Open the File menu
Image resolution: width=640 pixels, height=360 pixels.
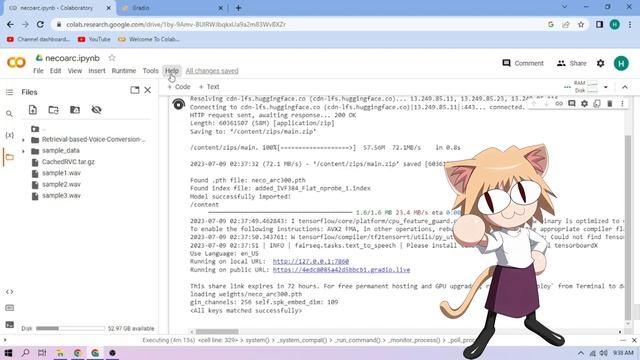coord(38,71)
